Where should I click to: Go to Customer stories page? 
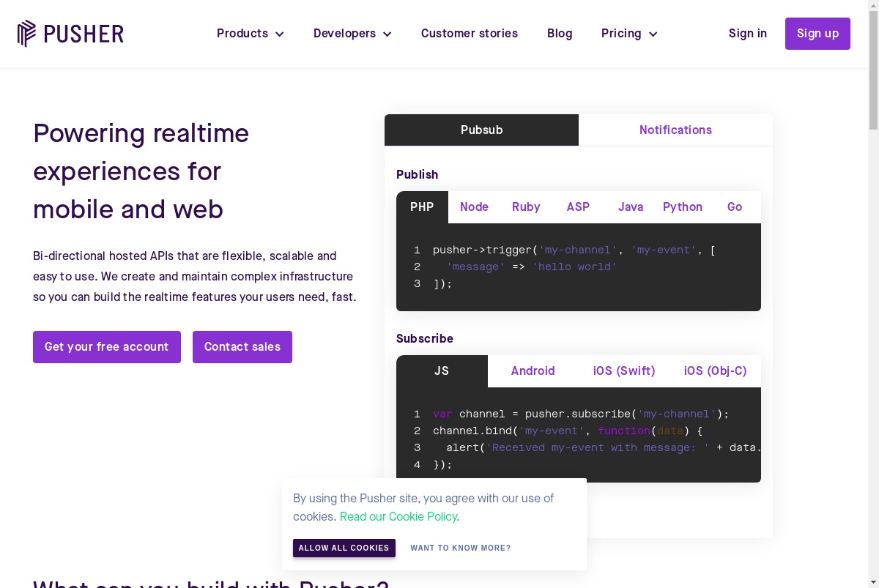pos(470,34)
